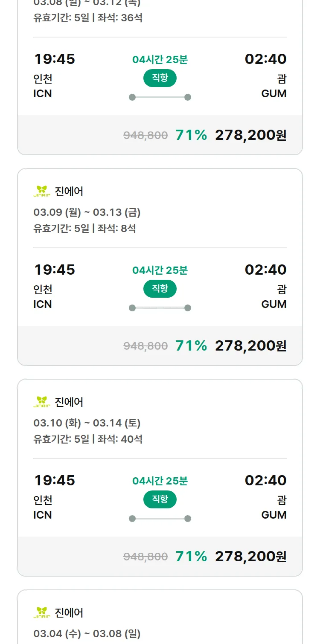Screen dimensions: 320x644
Task: Click the Jin Air logo on the 03.09 card
Action: (x=41, y=191)
